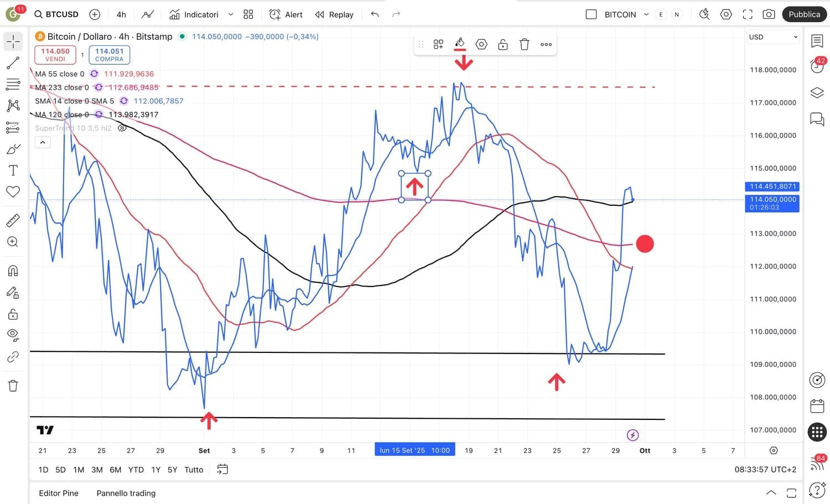Image resolution: width=830 pixels, height=504 pixels.
Task: Open the watchlist panel in right sidebar
Action: 817,41
